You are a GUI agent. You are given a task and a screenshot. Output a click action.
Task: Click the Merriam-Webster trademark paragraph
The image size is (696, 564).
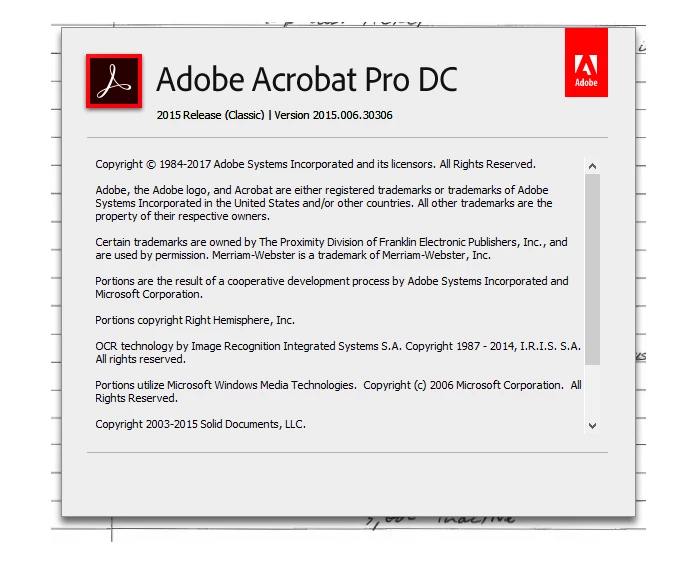click(x=331, y=248)
